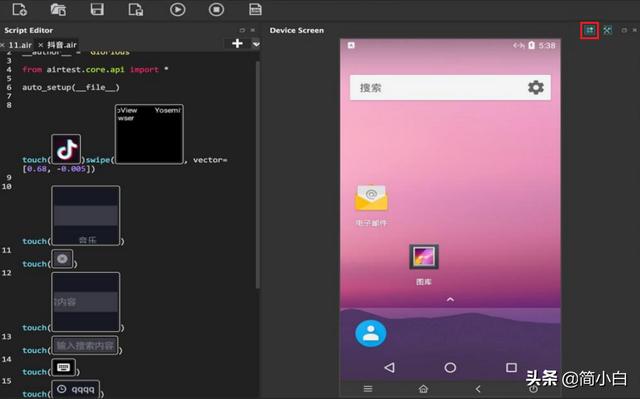The width and height of the screenshot is (640, 399).
Task: Run the script with the play button
Action: (178, 9)
